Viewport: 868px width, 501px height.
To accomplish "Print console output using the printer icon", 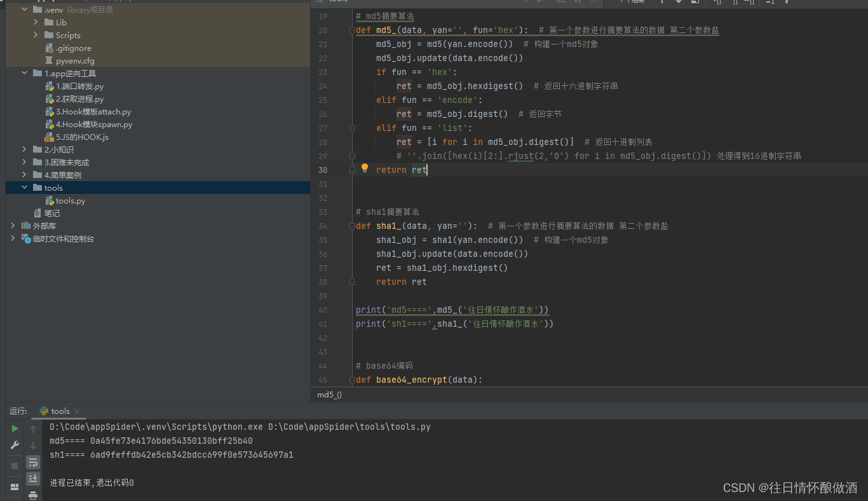I will click(x=32, y=495).
